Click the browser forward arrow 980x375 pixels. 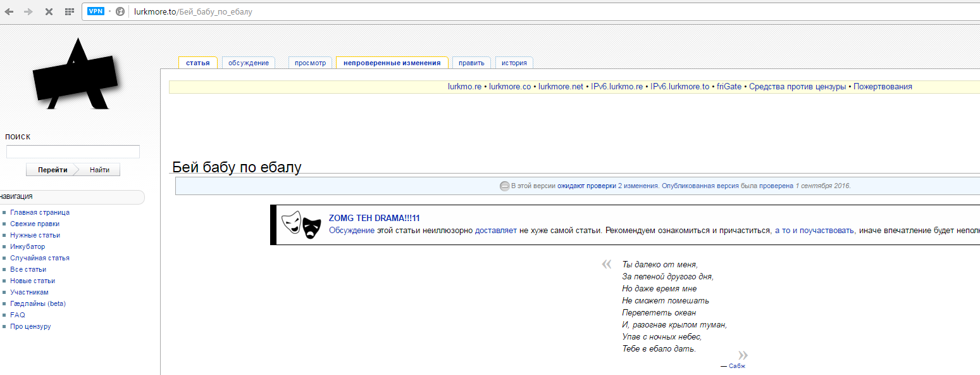pyautogui.click(x=28, y=11)
